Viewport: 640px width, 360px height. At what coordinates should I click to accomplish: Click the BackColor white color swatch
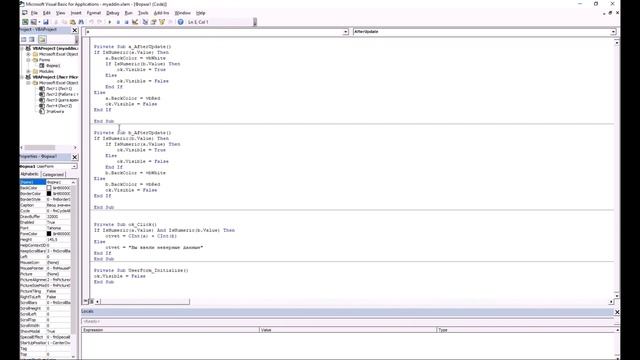[x=49, y=188]
